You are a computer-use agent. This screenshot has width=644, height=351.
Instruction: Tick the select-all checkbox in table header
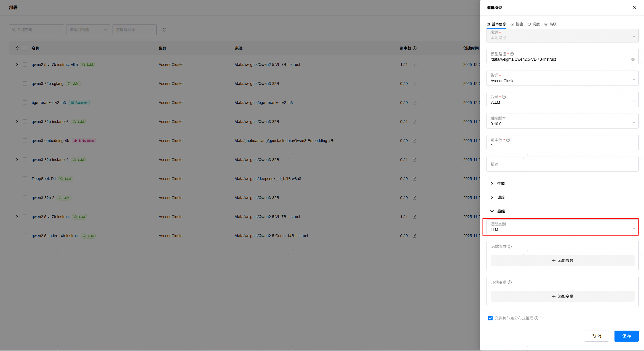(x=25, y=48)
